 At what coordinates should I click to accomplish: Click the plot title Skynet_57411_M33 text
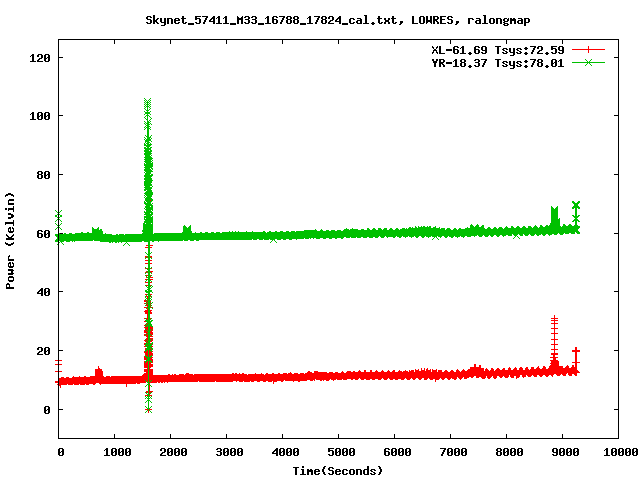coord(338,20)
